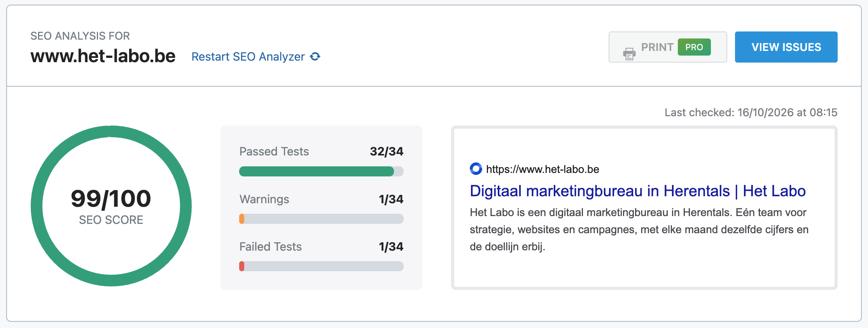Click the https://www.het-labo.be preview URL
The height and width of the screenshot is (328, 868).
coord(542,169)
